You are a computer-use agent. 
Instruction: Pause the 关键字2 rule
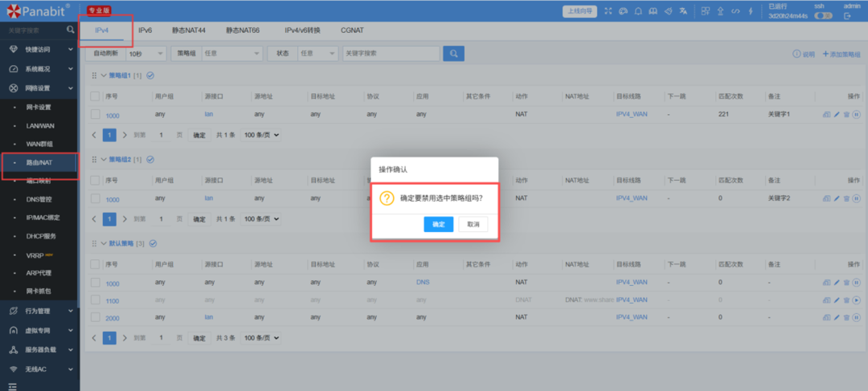tap(856, 198)
